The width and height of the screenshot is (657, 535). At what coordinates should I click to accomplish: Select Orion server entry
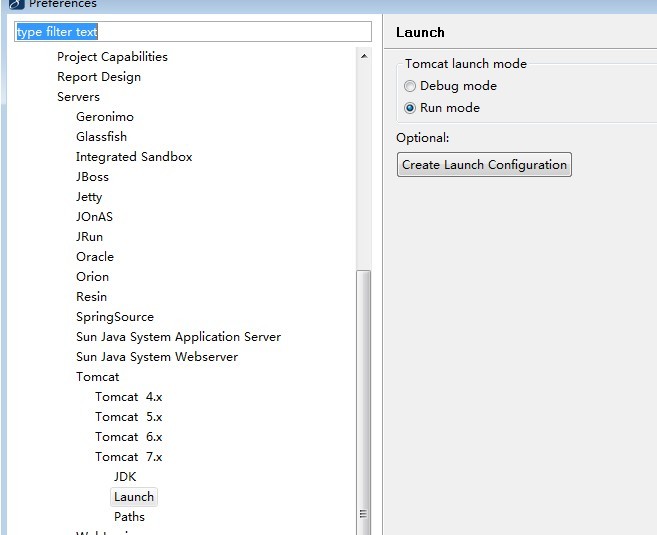(x=92, y=277)
